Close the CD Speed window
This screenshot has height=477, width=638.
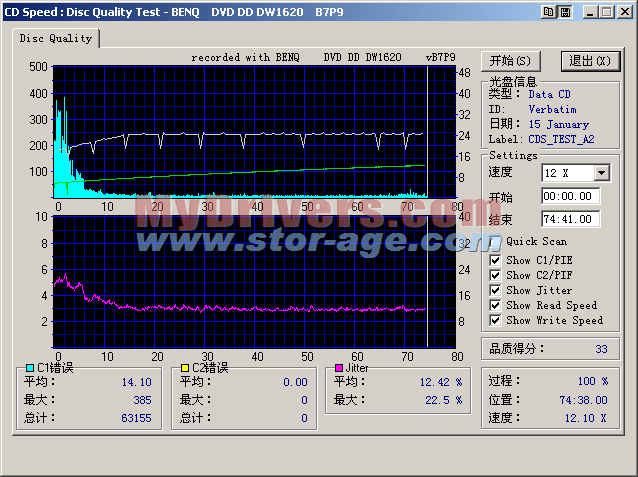[x=625, y=10]
